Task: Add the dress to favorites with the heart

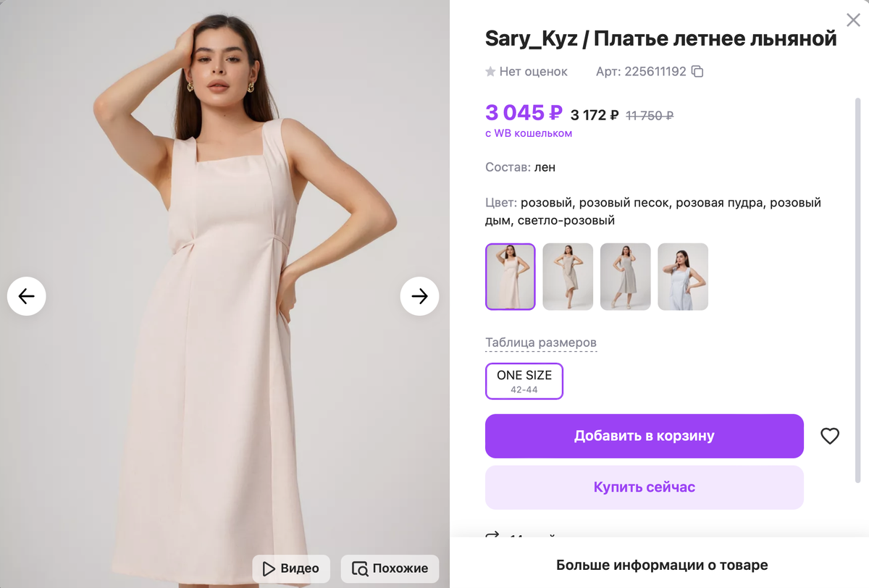Action: tap(829, 436)
